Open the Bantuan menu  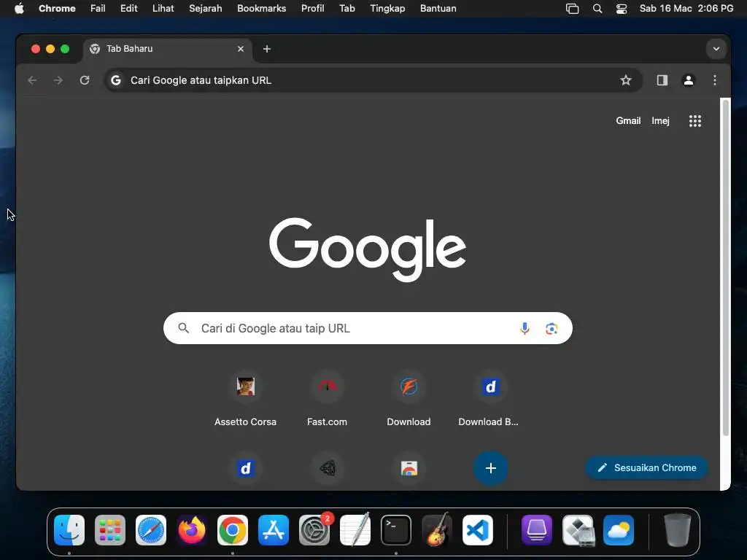[x=438, y=9]
